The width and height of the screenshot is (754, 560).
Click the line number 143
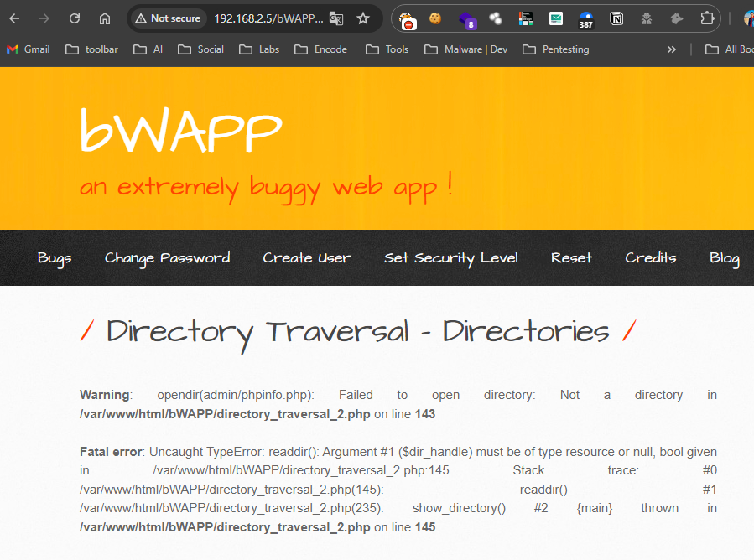coord(425,414)
